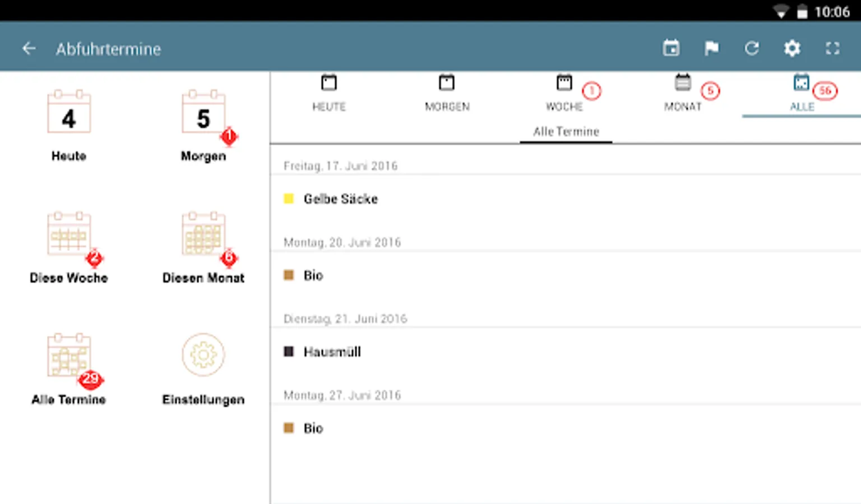The width and height of the screenshot is (861, 504).
Task: Select the Hausmüll entry on Dienstag 21. Juni
Action: [332, 352]
